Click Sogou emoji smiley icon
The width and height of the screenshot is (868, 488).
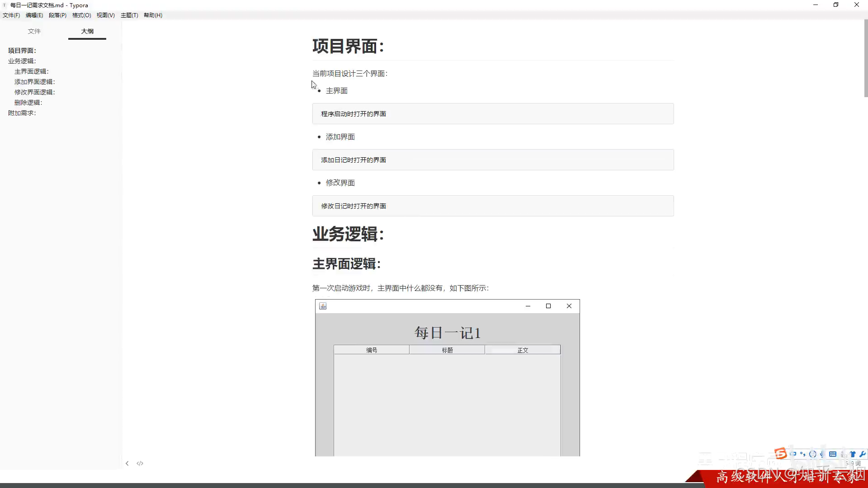812,454
